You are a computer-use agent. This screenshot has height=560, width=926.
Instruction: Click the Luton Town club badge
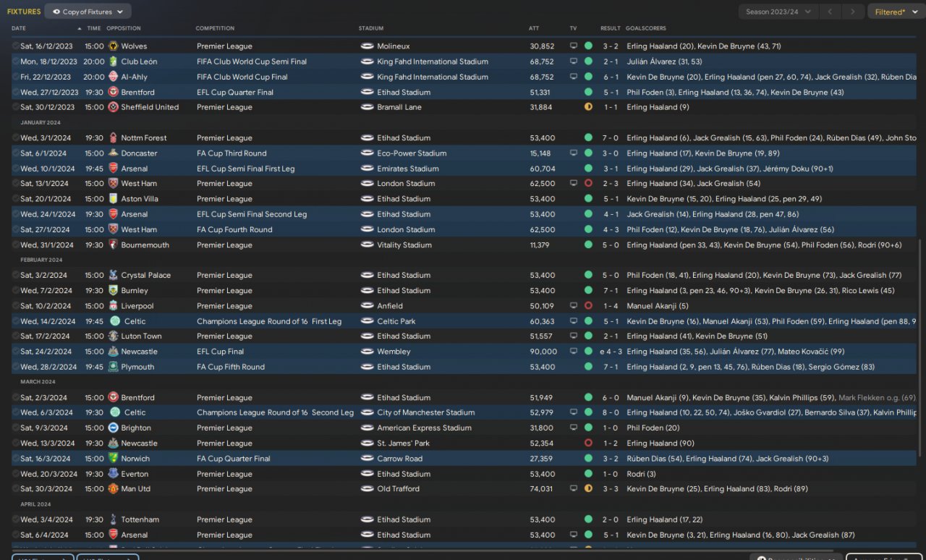[113, 336]
